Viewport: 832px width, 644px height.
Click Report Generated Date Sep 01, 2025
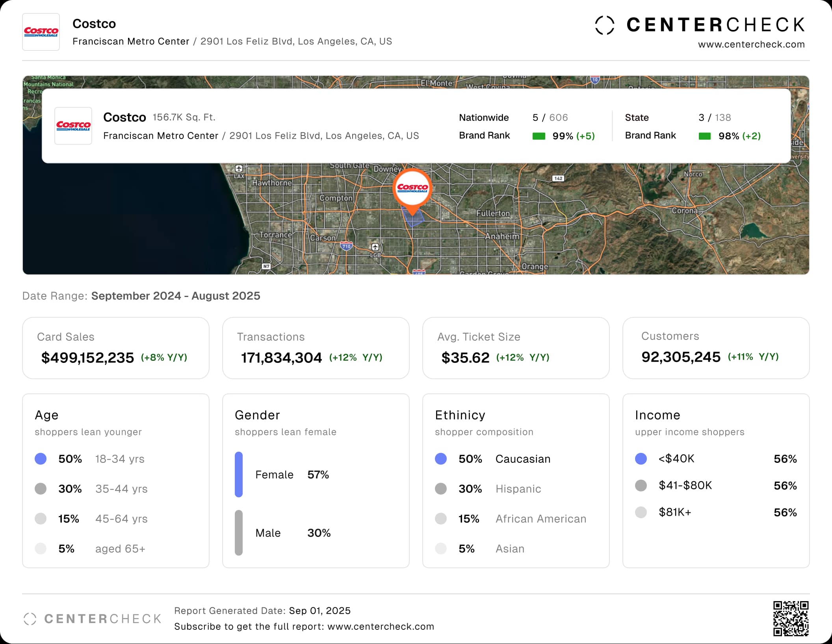point(319,611)
